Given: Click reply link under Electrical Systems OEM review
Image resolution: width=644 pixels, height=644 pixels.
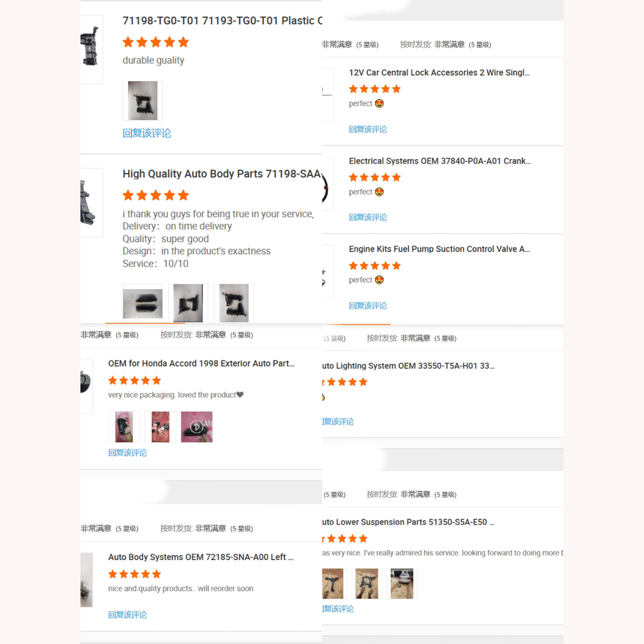Looking at the screenshot, I should coord(368,217).
